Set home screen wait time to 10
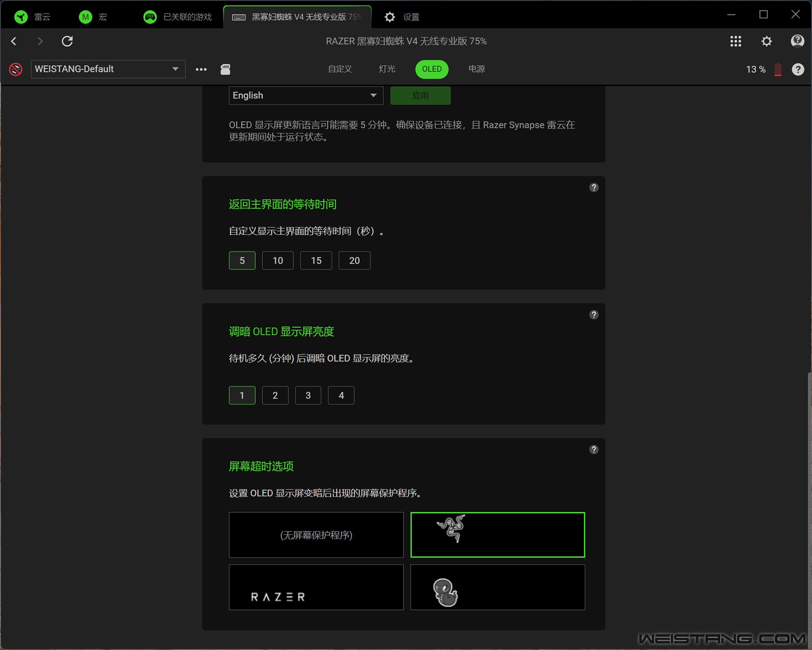This screenshot has height=650, width=812. 277,260
